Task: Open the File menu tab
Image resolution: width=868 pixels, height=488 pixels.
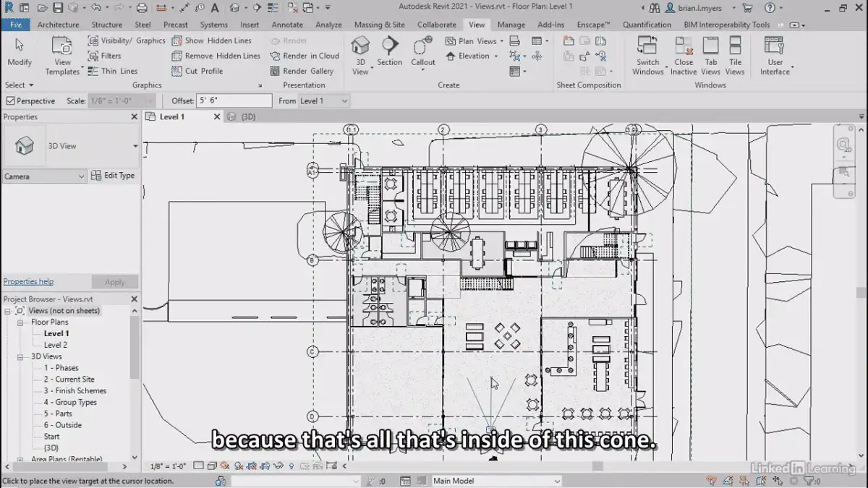Action: pyautogui.click(x=15, y=25)
